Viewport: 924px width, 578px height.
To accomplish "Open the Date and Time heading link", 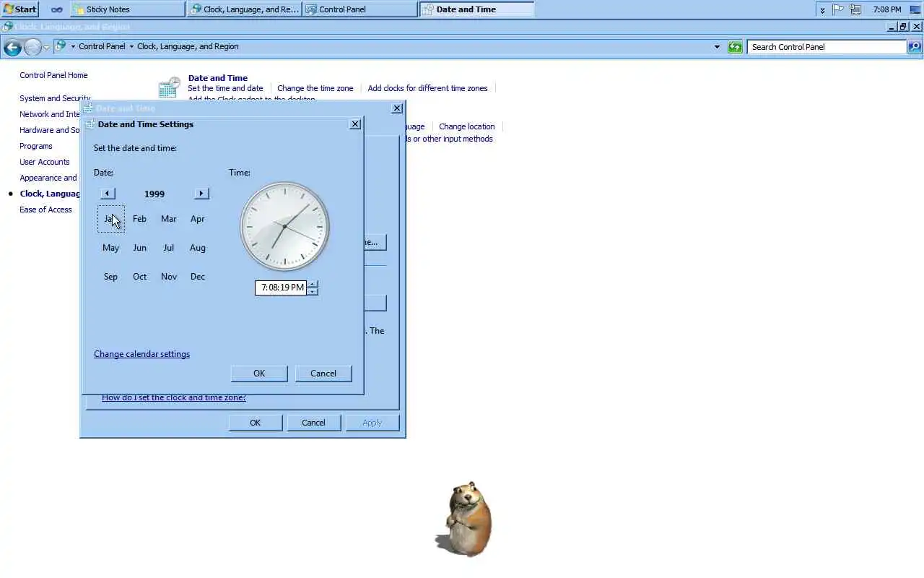I will tap(218, 78).
